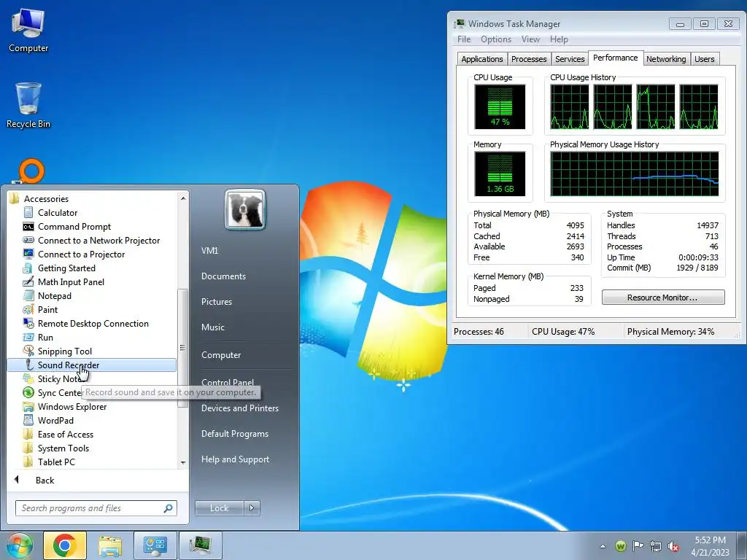Viewport: 747px width, 560px height.
Task: Click the Control Panel taskbar icon
Action: coord(155,545)
